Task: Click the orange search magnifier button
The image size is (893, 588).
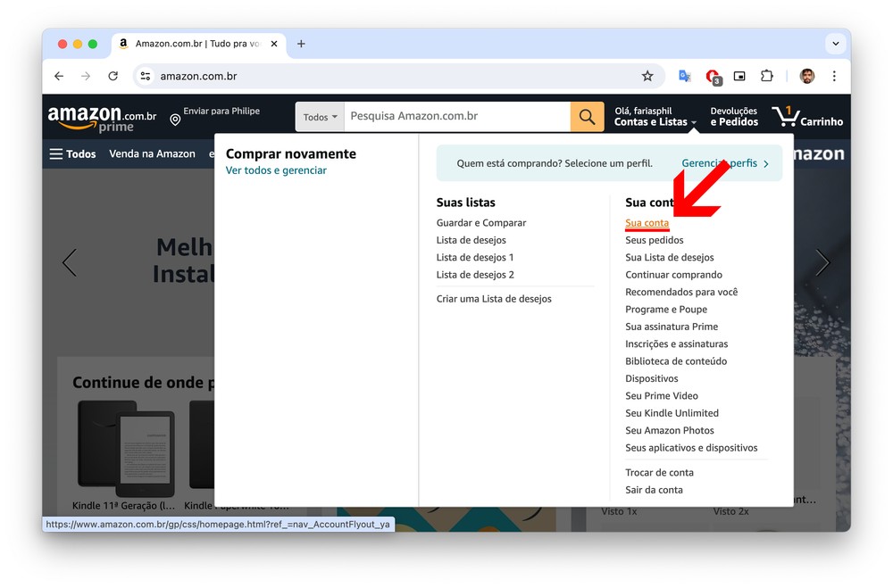Action: pos(587,117)
